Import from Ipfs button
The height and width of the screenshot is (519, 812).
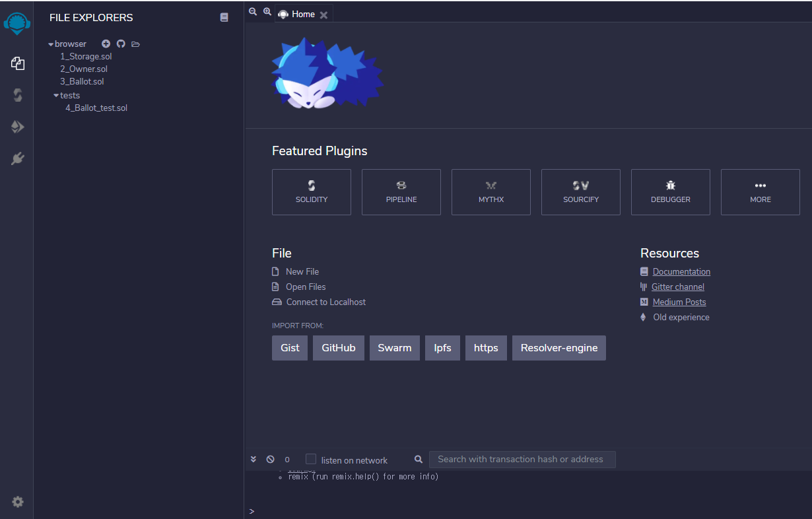tap(443, 348)
